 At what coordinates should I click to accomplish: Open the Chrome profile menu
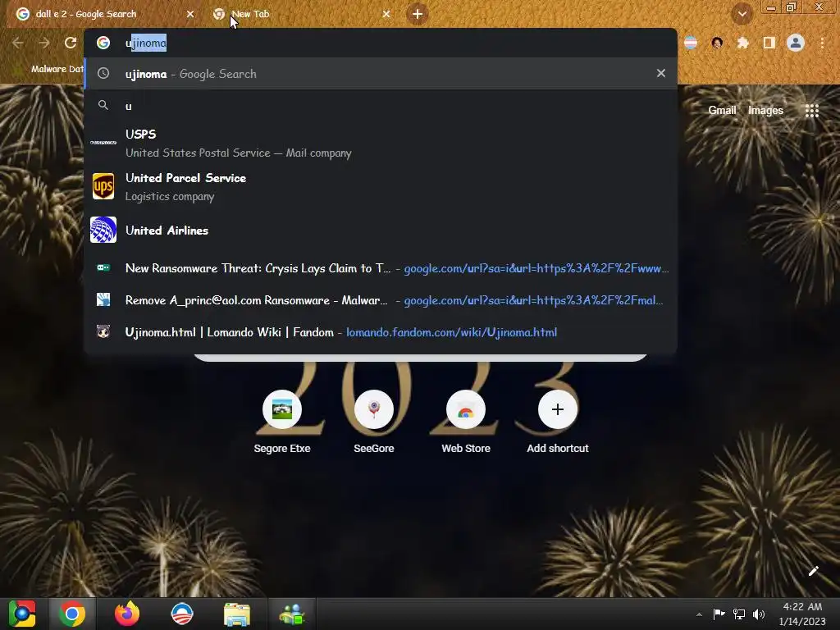(796, 43)
